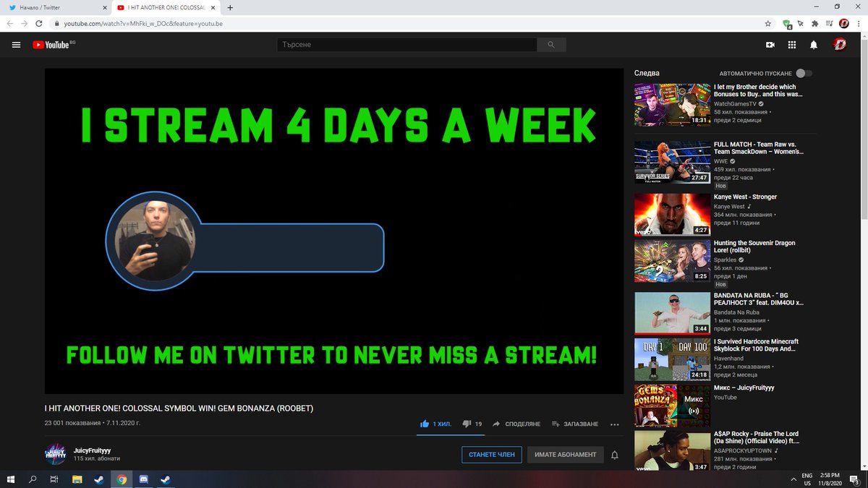Viewport: 868px width, 488px height.
Task: Click the browser forward arrow
Action: pos(25,23)
